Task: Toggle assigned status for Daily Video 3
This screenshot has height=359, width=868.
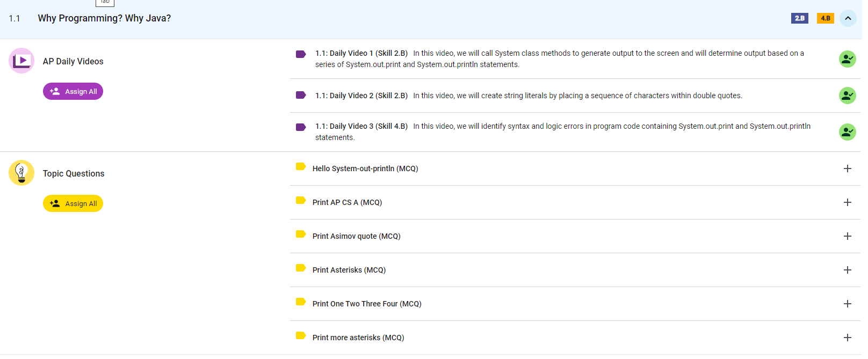Action: pos(847,132)
